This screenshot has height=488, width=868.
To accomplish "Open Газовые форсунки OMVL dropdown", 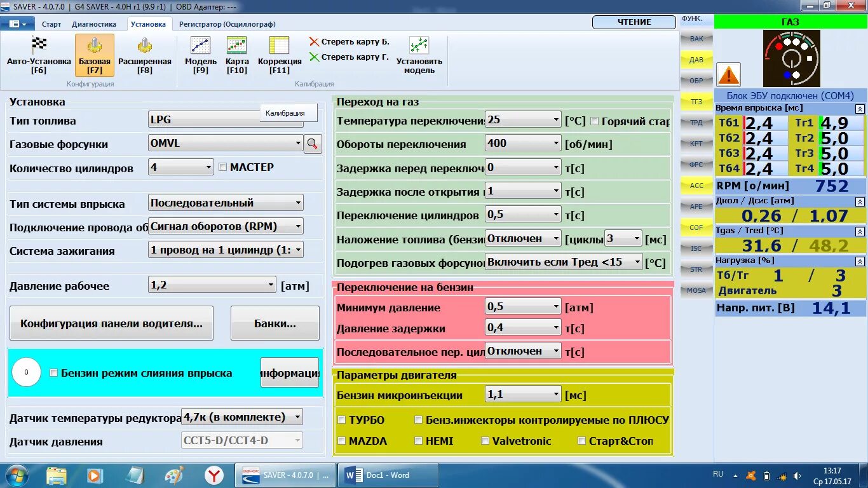I will coord(226,143).
